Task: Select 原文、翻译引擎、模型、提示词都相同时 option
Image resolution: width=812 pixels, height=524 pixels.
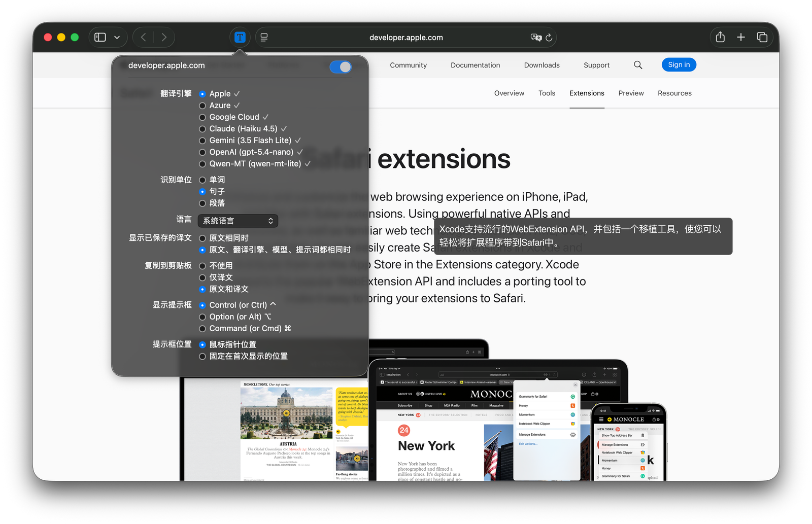Action: coord(202,250)
